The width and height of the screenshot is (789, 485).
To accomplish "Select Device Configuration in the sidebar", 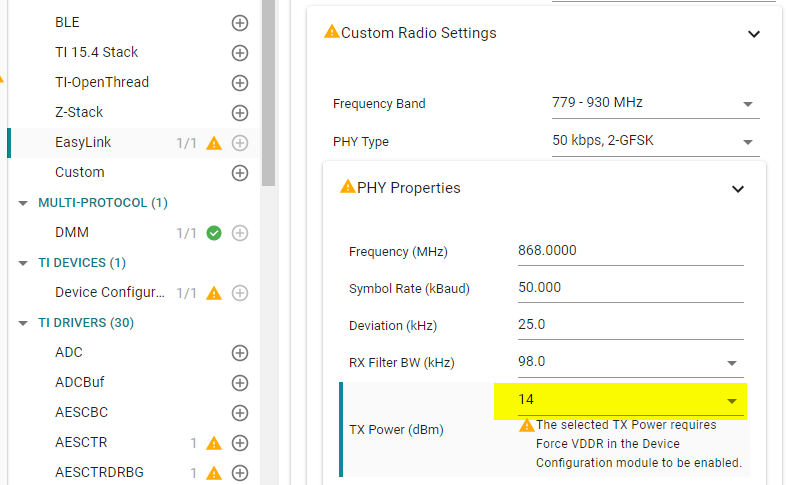I will click(109, 292).
